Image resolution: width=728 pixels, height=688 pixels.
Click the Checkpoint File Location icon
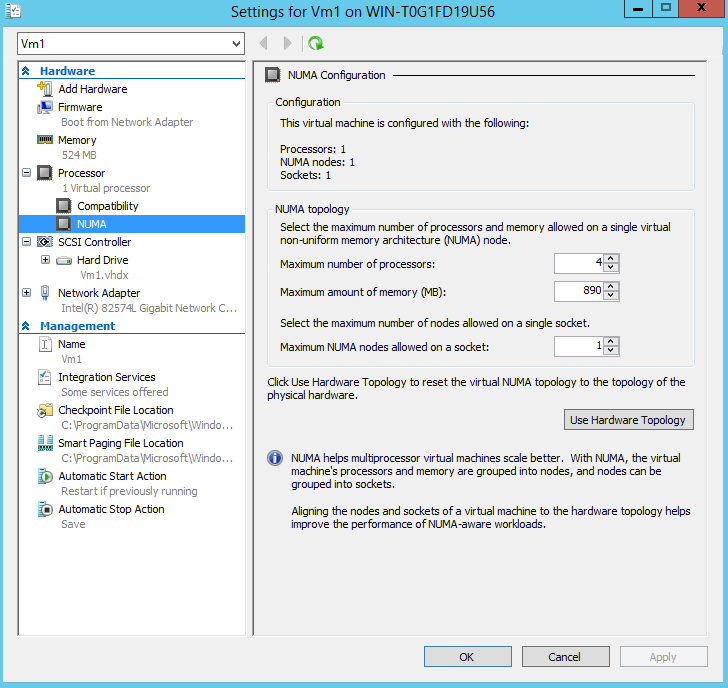click(45, 410)
